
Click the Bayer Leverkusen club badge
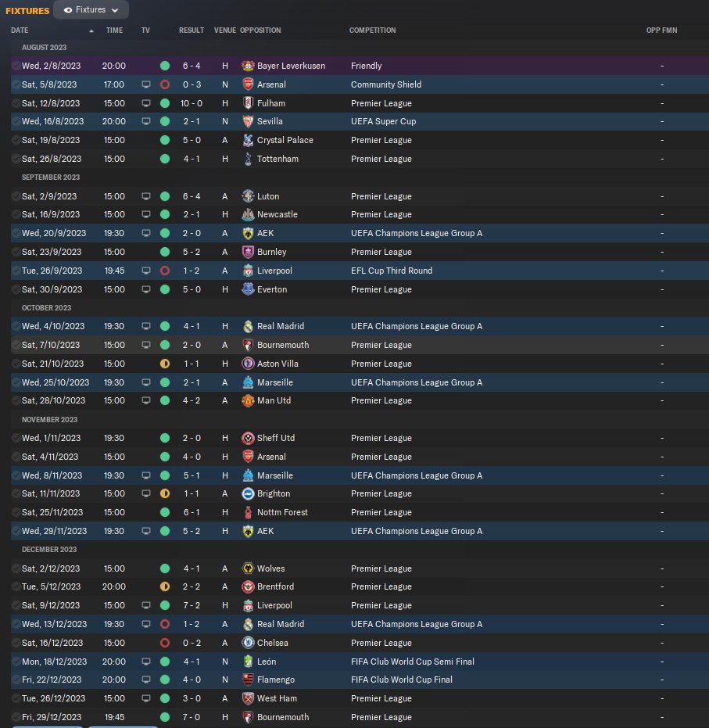[x=249, y=66]
